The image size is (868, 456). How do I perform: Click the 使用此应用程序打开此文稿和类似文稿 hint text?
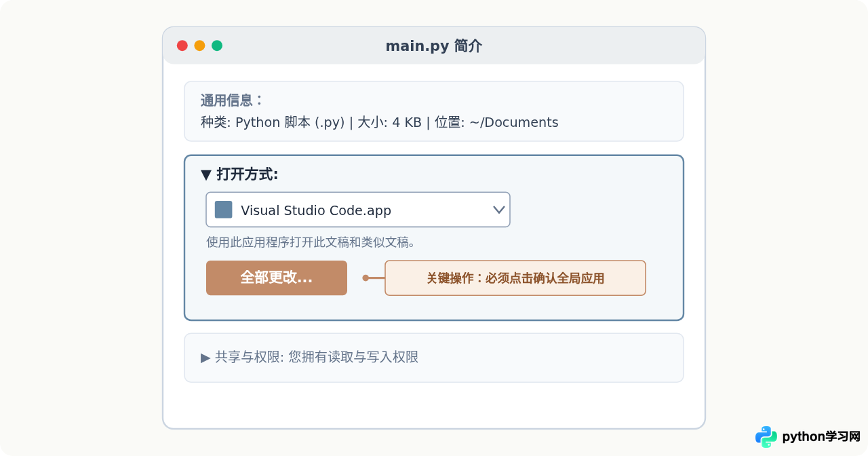[311, 242]
